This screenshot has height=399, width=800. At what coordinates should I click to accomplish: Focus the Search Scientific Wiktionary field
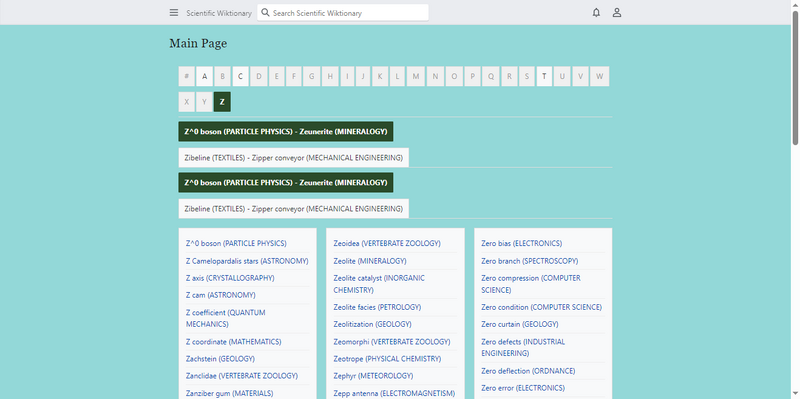tap(343, 13)
